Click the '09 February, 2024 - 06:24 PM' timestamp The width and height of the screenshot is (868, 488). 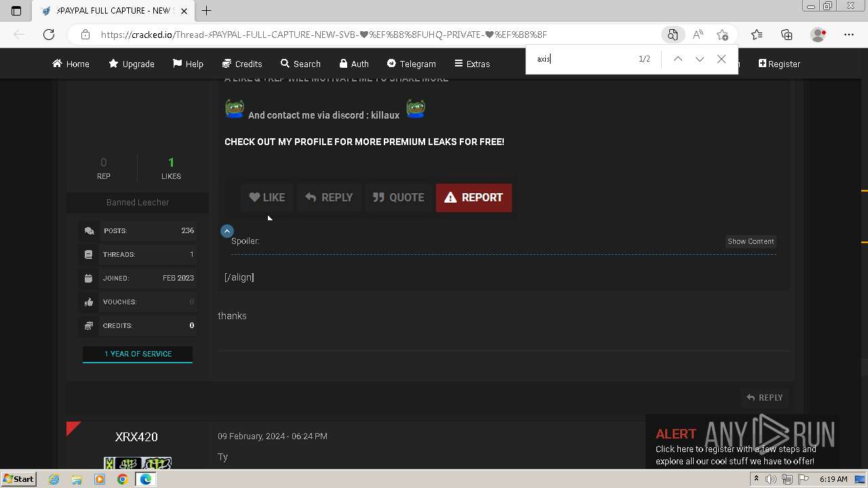[x=273, y=436]
